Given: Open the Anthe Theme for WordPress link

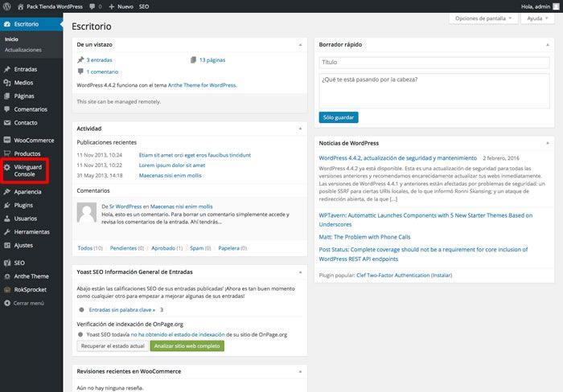Looking at the screenshot, I should coord(202,85).
